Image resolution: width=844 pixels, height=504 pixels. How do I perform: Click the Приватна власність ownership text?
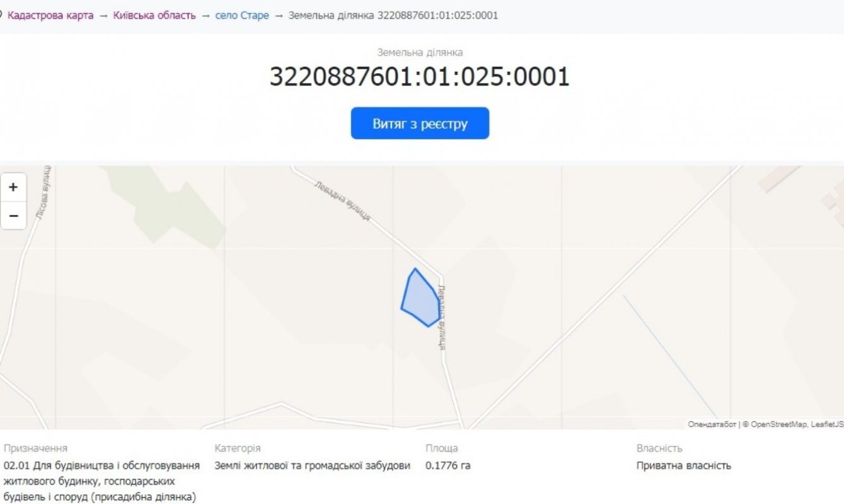tap(683, 466)
